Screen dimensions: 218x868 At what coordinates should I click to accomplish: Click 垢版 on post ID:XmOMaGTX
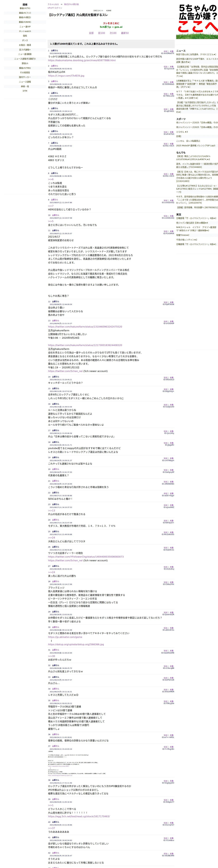click(165, 52)
